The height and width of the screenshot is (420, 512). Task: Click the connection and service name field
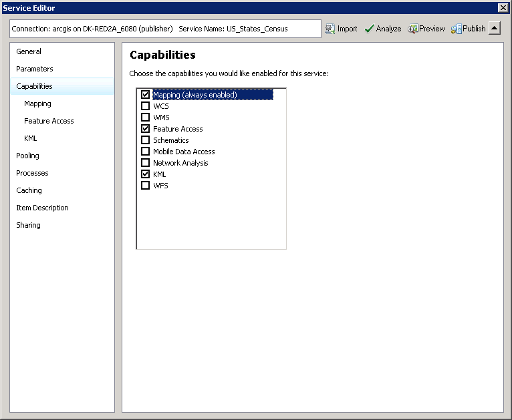click(x=165, y=29)
